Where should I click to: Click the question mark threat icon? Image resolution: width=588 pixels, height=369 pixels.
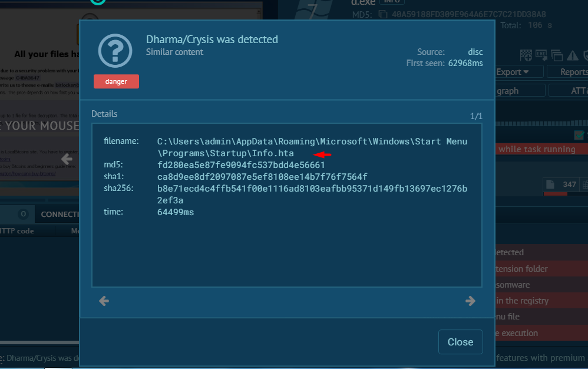[115, 51]
